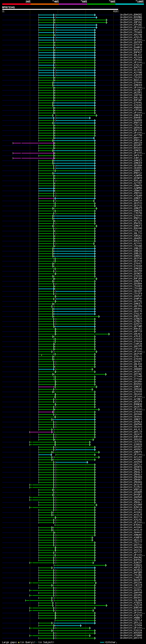Screen dimensions: 146x644
Task: Select the UniRef100_Q65JI9 label
Action: pyautogui.click(x=131, y=432)
